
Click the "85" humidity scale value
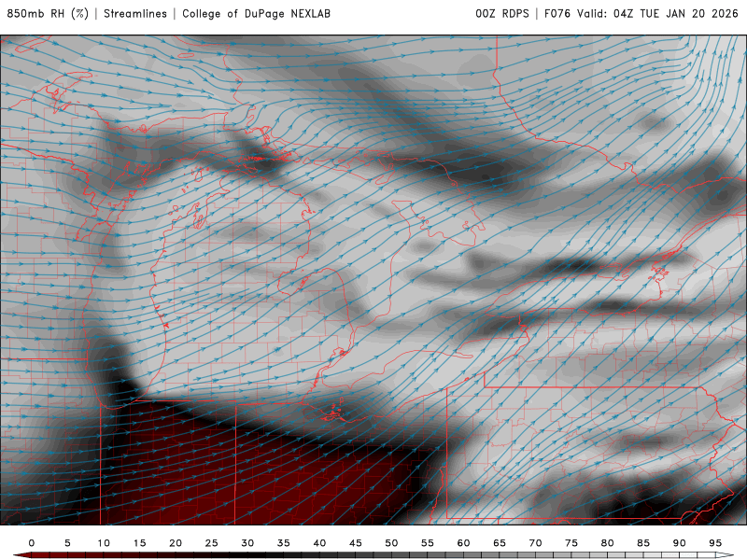(x=643, y=543)
